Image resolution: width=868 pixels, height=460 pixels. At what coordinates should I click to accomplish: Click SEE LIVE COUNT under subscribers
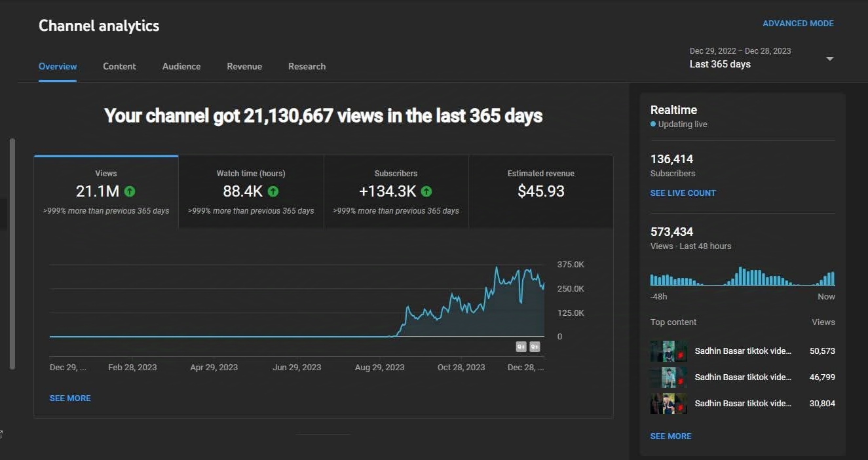(x=683, y=193)
